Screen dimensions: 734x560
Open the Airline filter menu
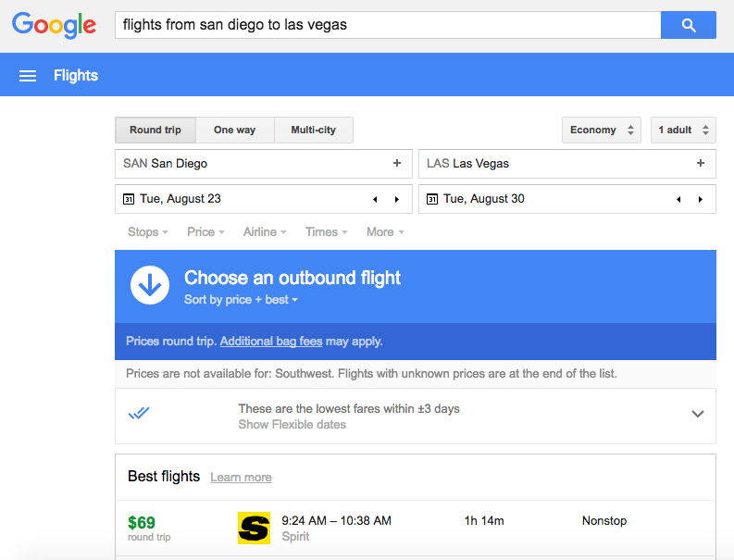(265, 231)
